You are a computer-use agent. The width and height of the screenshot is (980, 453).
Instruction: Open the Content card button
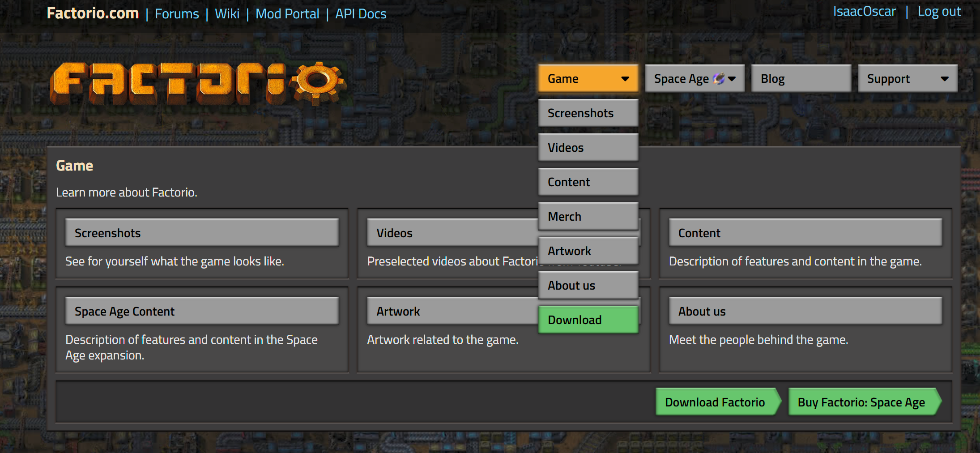pyautogui.click(x=805, y=233)
